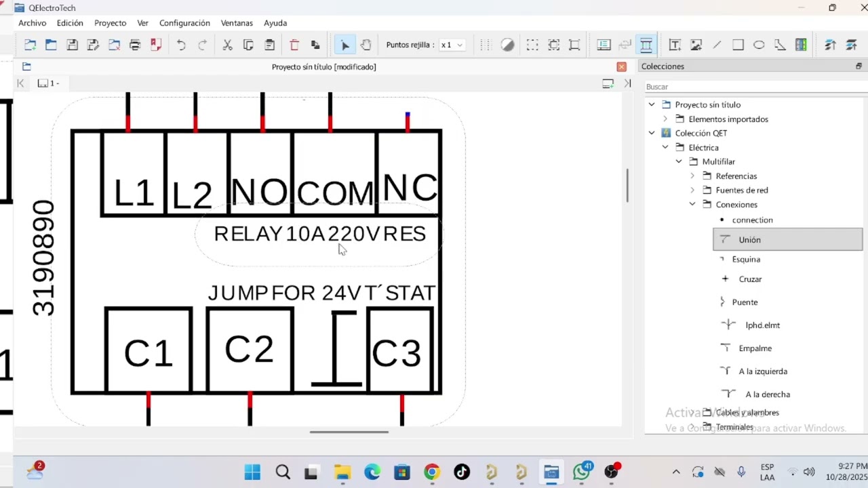Open the Configuración menu
Screen dimensions: 868x488
(184, 23)
